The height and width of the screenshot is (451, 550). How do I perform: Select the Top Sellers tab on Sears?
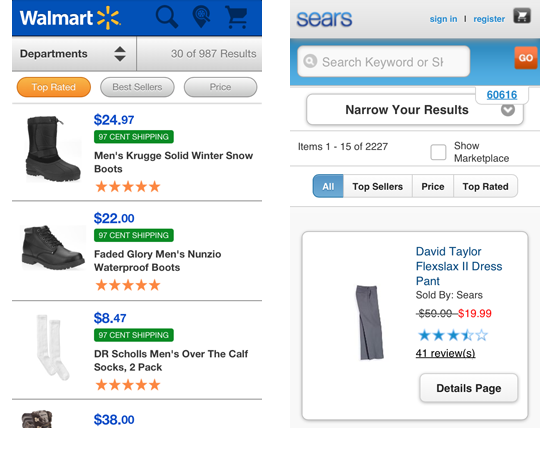[377, 186]
